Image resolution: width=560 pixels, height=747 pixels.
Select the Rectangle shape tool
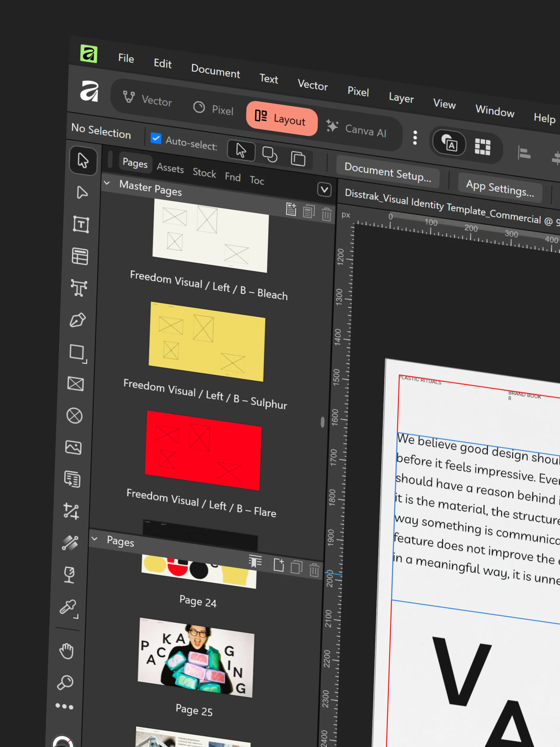coord(77,353)
